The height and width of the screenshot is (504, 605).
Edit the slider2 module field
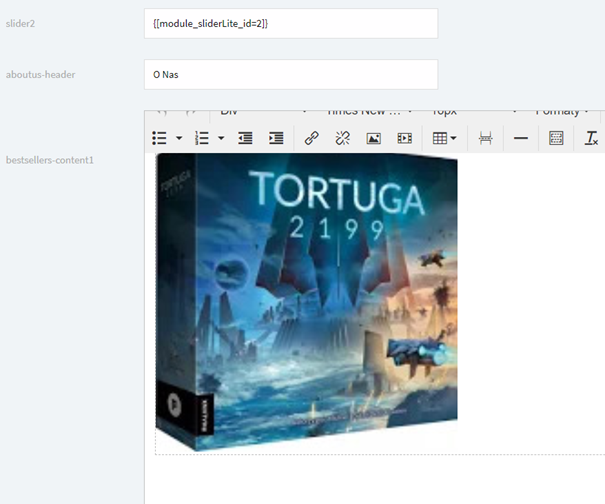pyautogui.click(x=291, y=24)
